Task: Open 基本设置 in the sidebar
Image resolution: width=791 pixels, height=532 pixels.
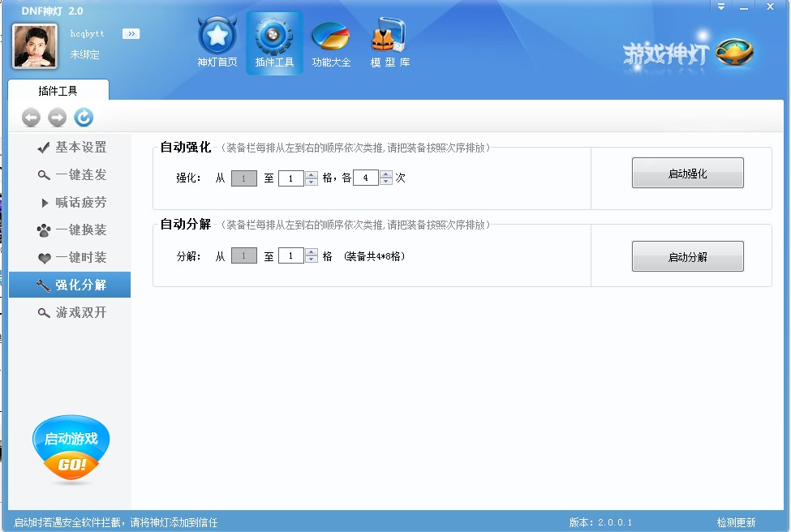Action: [70, 148]
